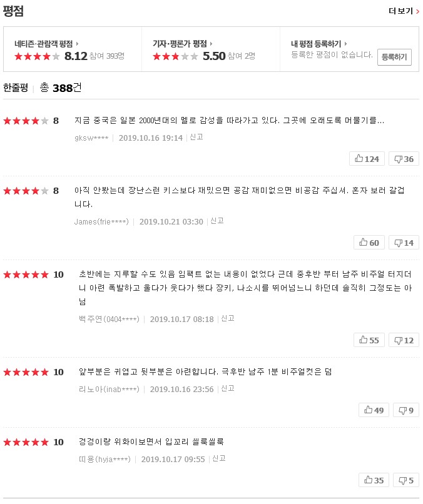Select the 한줄평 tab
This screenshot has width=423, height=504.
[16, 88]
